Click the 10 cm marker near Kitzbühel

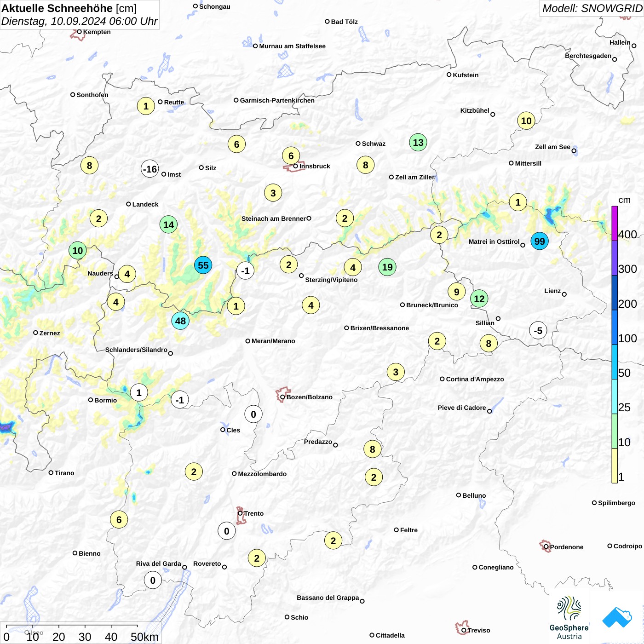click(526, 121)
